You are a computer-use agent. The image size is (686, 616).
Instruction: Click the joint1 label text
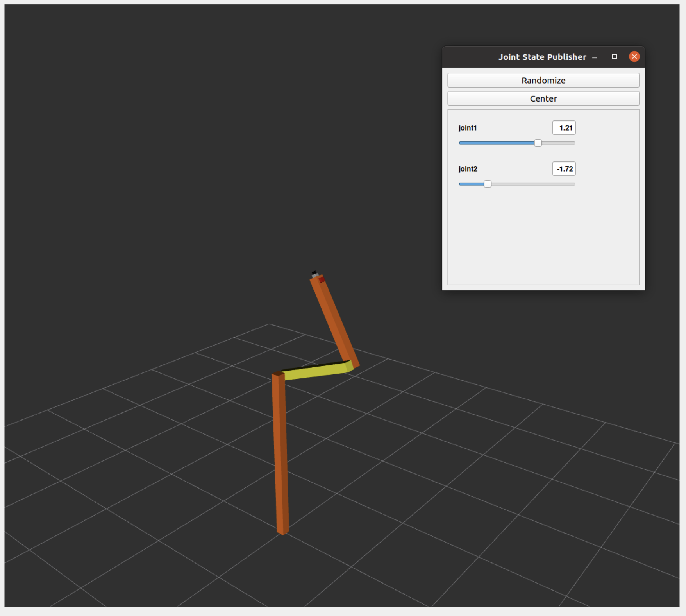(x=468, y=128)
